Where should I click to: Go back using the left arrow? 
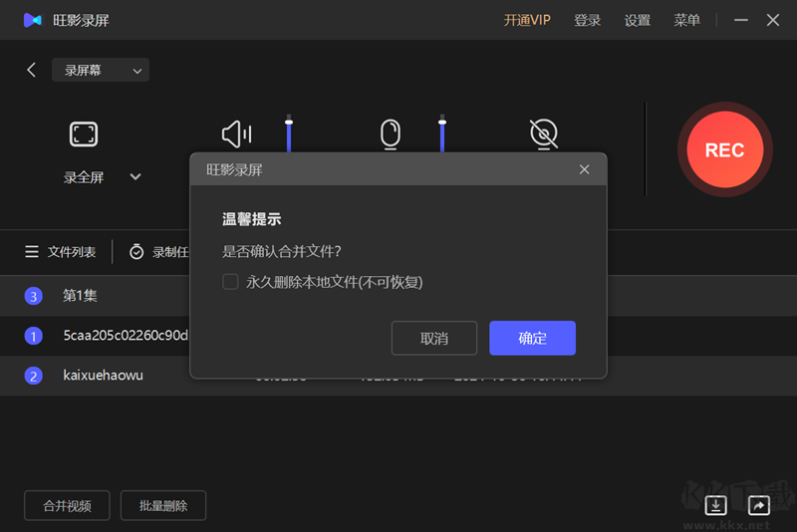(32, 70)
